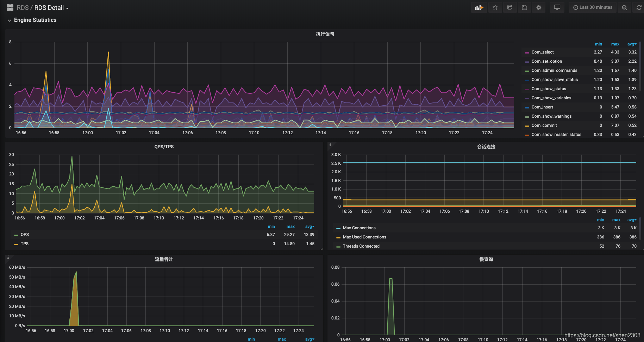Toggle Max Connections series in legend
This screenshot has height=342, width=644.
pos(359,228)
